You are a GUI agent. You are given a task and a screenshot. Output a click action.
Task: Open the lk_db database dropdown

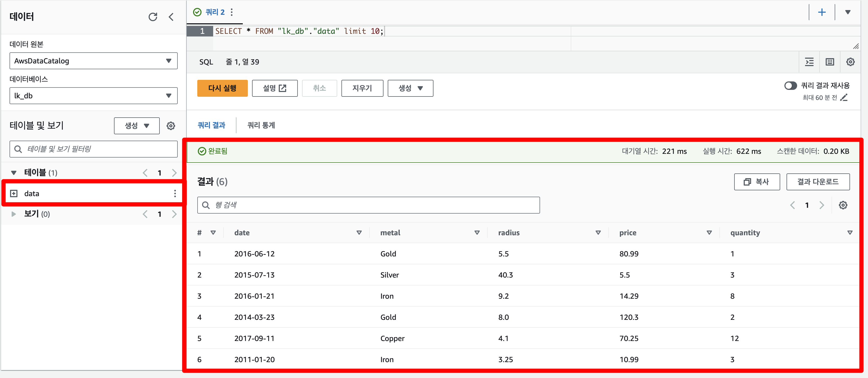[x=93, y=96]
